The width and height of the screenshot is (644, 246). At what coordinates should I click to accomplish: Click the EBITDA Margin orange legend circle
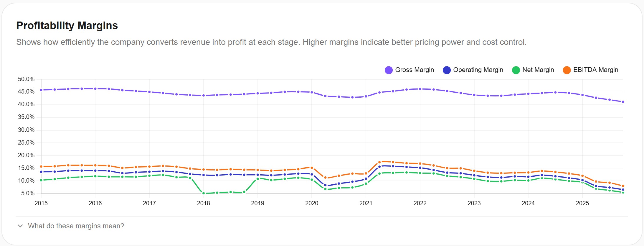[567, 70]
